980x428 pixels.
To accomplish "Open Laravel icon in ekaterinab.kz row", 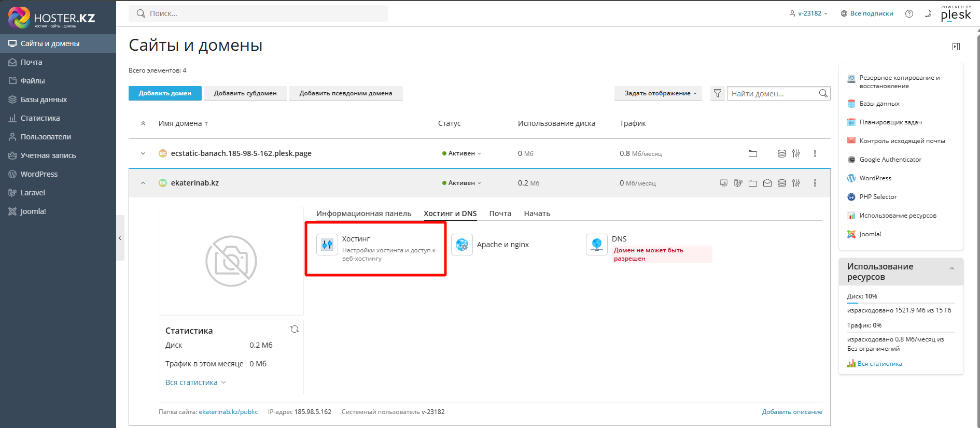I will [738, 183].
